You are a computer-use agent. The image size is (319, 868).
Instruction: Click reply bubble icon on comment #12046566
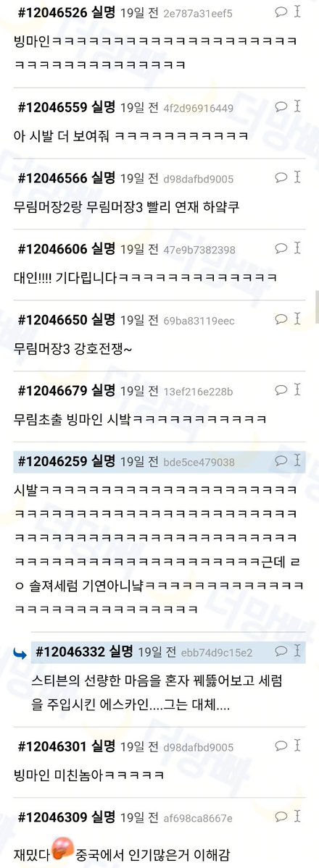(281, 177)
